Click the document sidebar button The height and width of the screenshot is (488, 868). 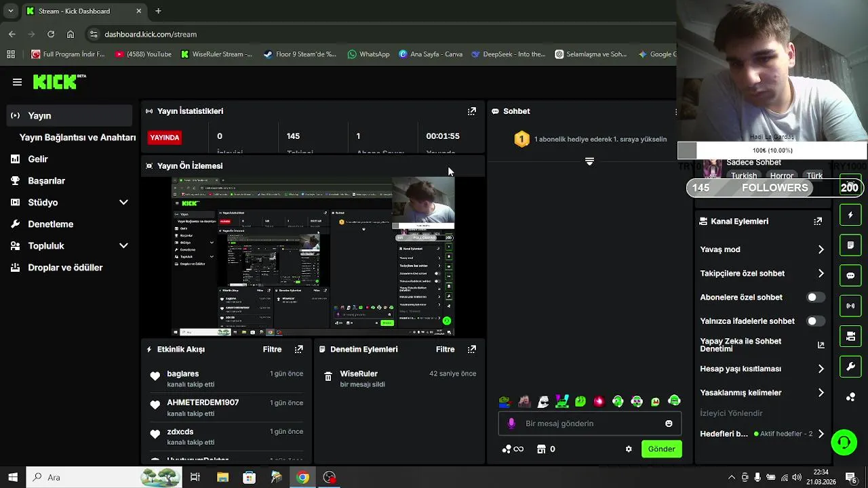pyautogui.click(x=850, y=245)
